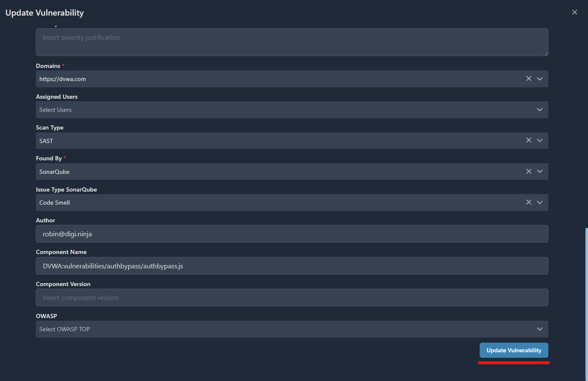Expand the Domains dropdown chevron
Image resolution: width=588 pixels, height=381 pixels.
[x=540, y=78]
